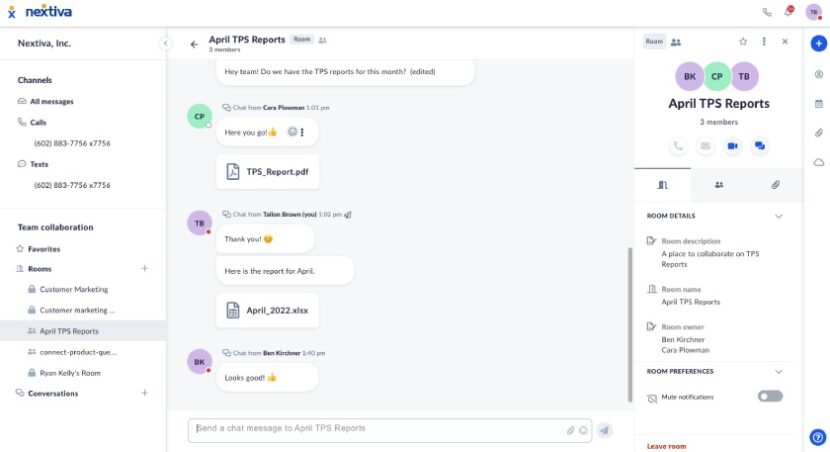The height and width of the screenshot is (452, 830).
Task: Click the blue plus button at top right
Action: tap(818, 43)
